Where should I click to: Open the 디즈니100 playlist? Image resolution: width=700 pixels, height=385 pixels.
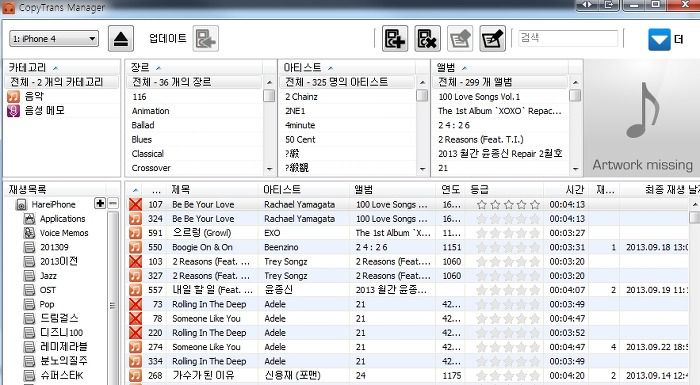62,333
